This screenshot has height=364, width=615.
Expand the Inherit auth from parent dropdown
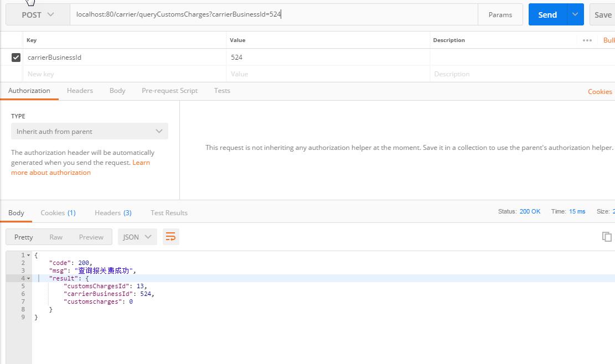tap(90, 131)
